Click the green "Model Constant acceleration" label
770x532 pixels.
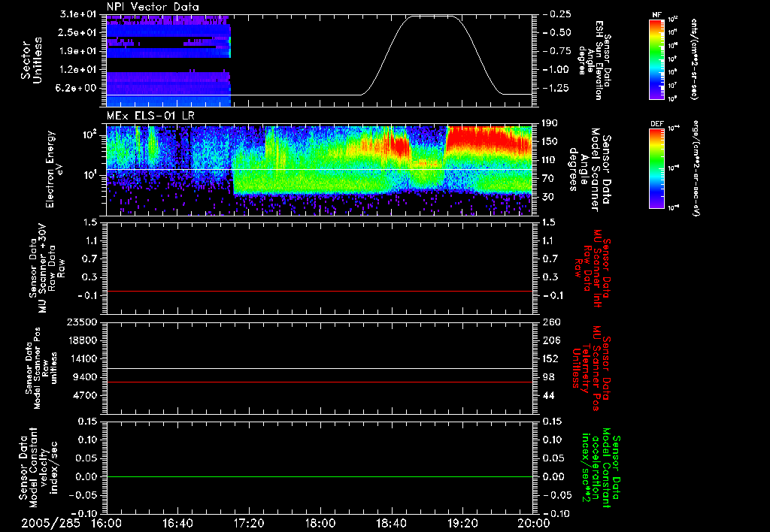[600, 467]
